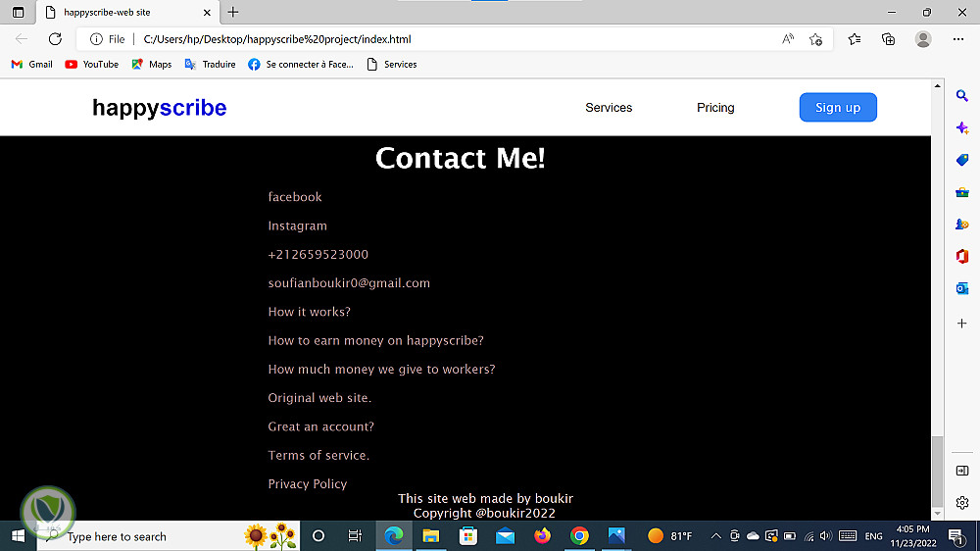Open Great an account? link
Viewport: 980px width, 551px height.
[320, 426]
